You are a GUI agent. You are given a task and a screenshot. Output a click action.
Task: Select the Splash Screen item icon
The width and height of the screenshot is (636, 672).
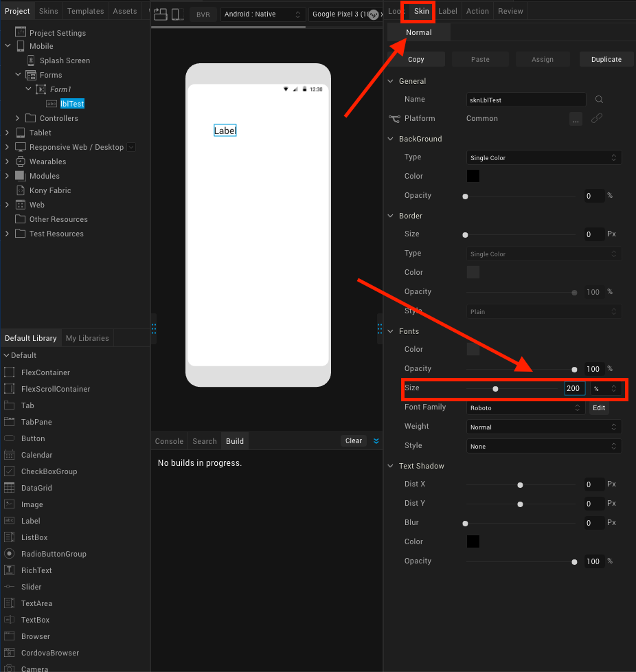tap(31, 60)
